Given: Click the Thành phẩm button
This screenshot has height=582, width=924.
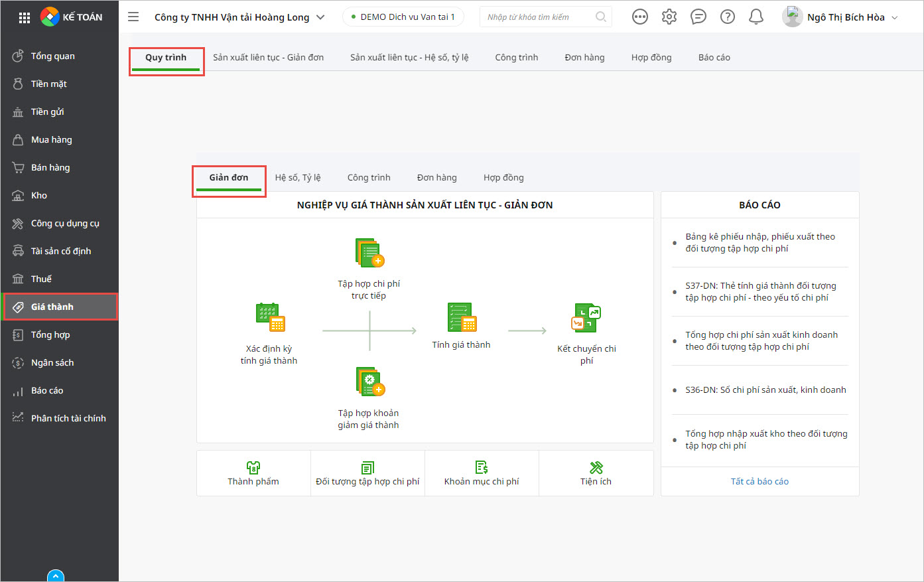Looking at the screenshot, I should pos(253,473).
